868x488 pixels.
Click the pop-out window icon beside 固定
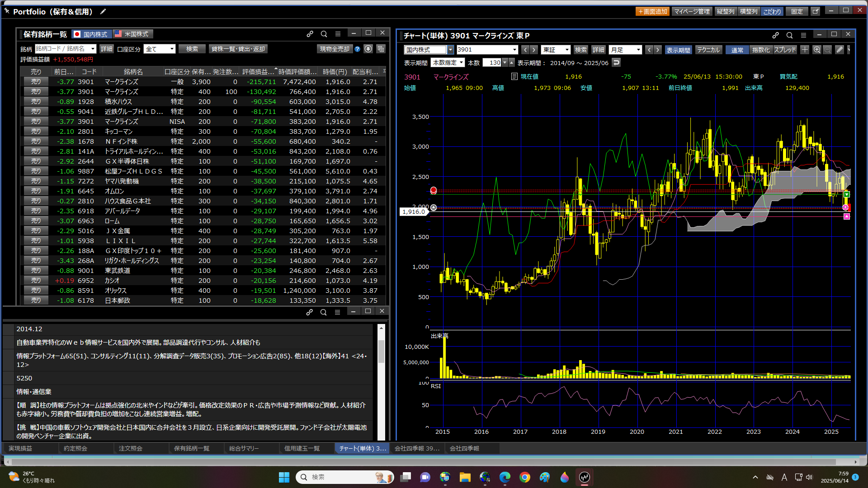click(x=815, y=11)
